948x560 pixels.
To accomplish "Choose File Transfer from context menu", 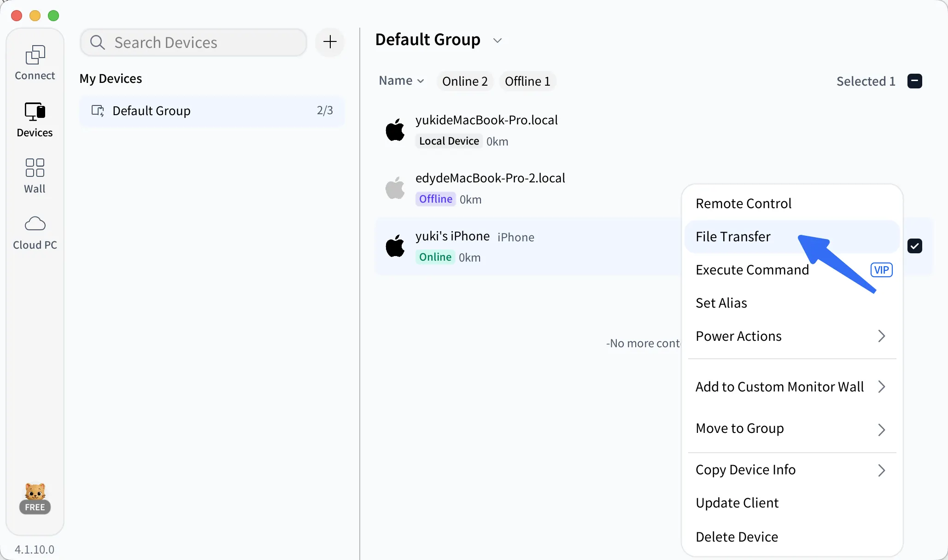I will 791,237.
